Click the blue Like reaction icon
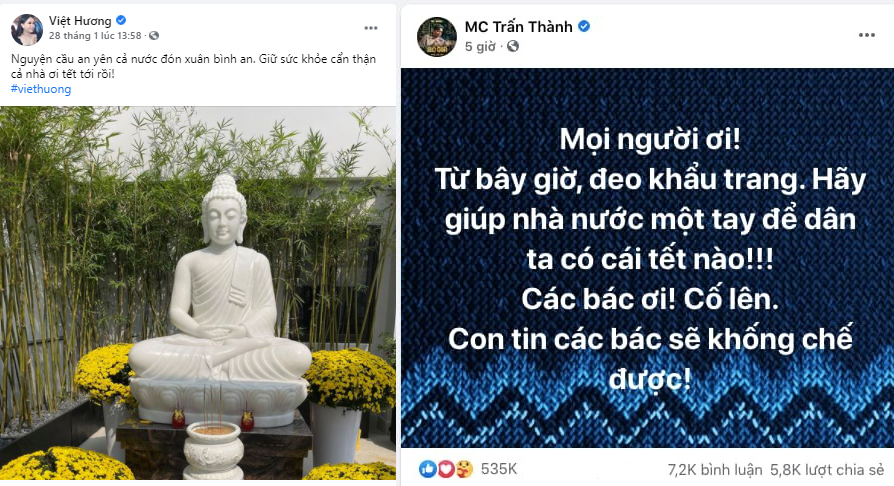The width and height of the screenshot is (894, 486). coord(428,469)
